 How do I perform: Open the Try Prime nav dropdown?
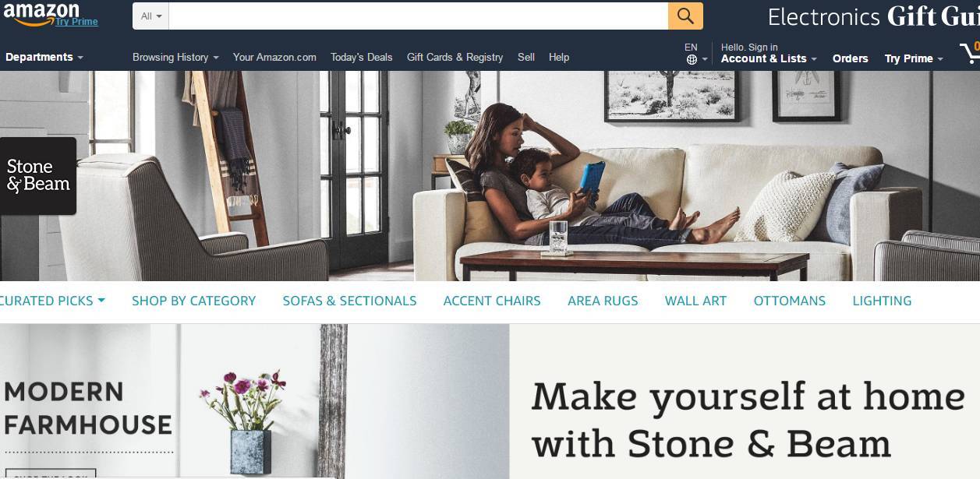pyautogui.click(x=914, y=58)
